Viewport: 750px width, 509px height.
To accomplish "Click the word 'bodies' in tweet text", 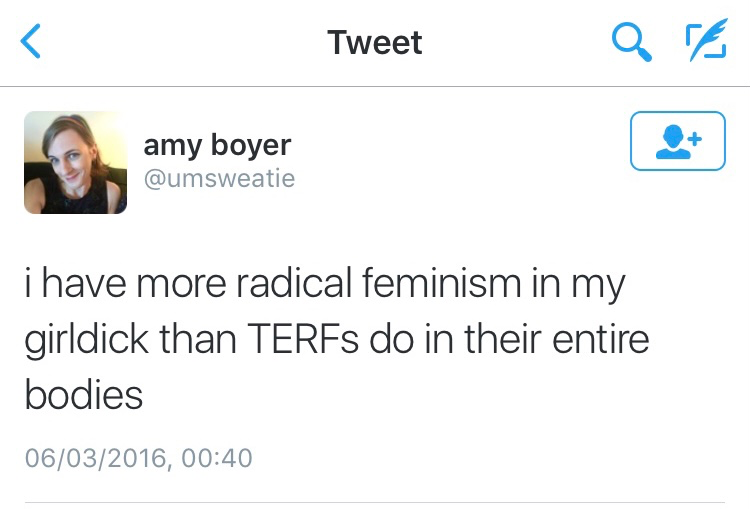I will 83,395.
